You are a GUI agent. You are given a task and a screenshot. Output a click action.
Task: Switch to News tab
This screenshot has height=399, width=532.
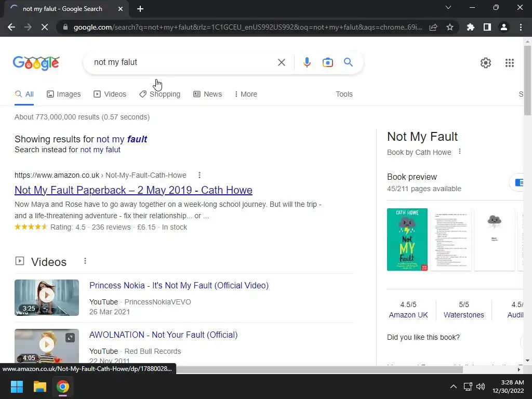[x=208, y=95]
